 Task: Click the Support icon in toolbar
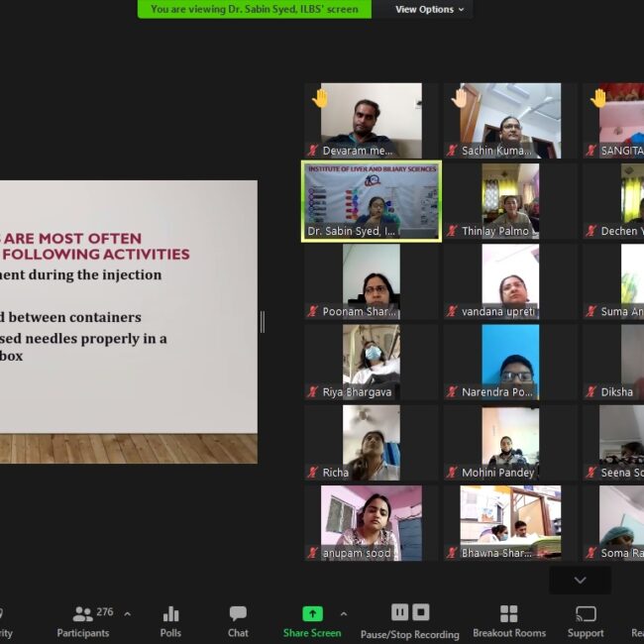click(586, 614)
